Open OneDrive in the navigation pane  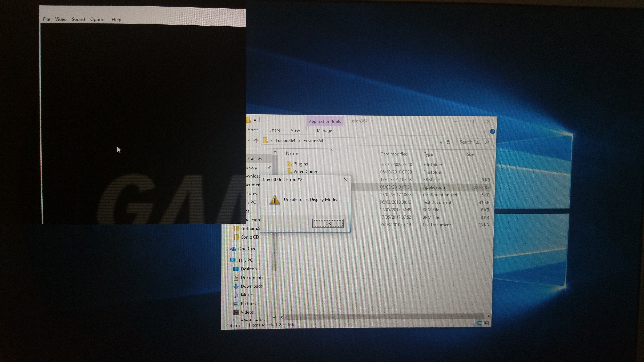tap(247, 249)
